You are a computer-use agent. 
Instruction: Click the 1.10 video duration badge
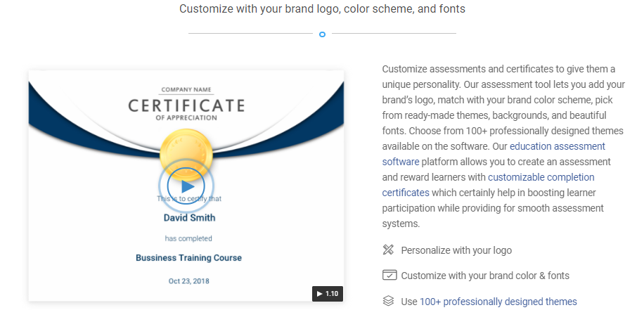[327, 293]
